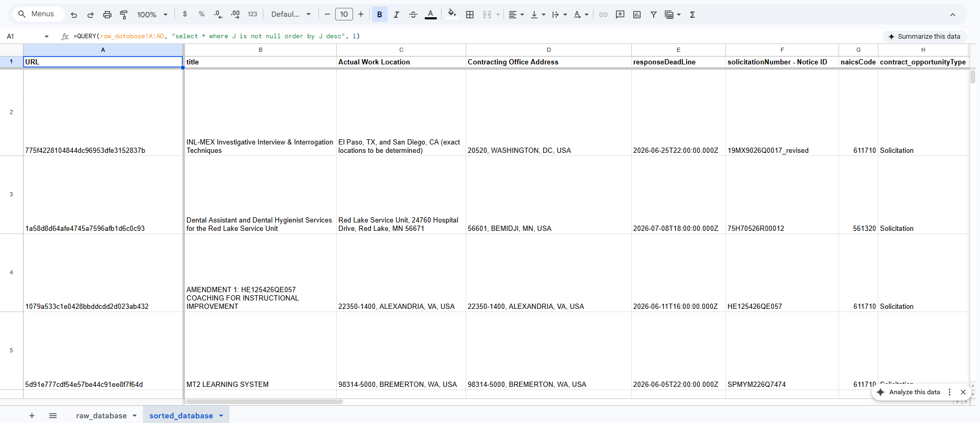Click the cell 'HE125426QE057' in column F
980x423 pixels.
coord(782,273)
